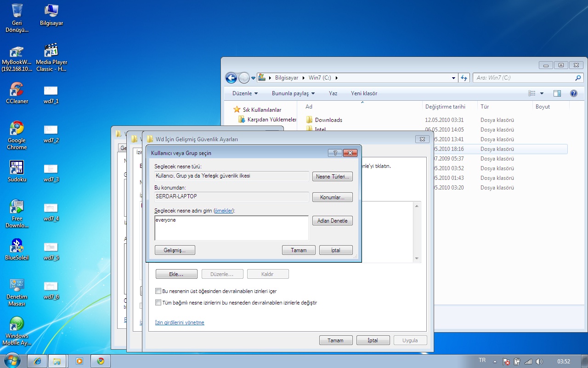Click into the object name text box
The width and height of the screenshot is (588, 368).
[x=232, y=228]
